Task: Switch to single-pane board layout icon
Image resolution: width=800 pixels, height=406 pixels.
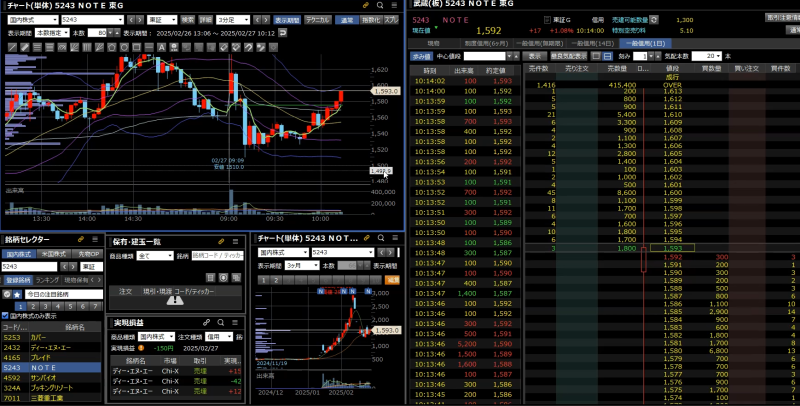Action: [596, 56]
